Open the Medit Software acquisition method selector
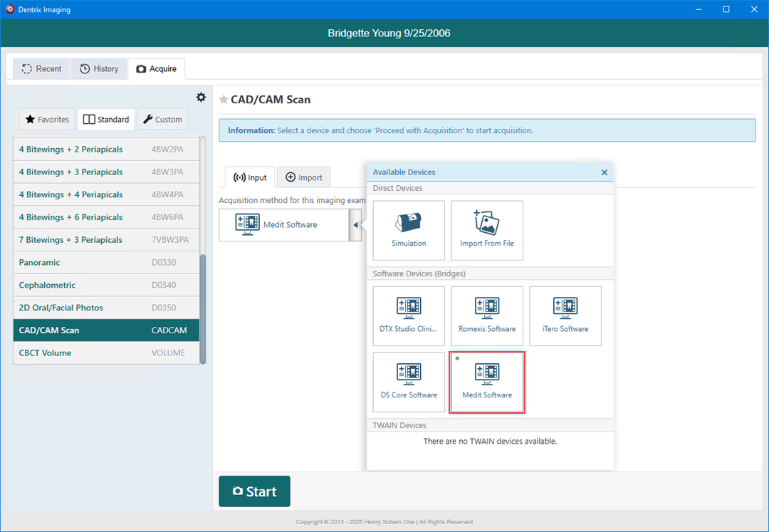 (285, 224)
